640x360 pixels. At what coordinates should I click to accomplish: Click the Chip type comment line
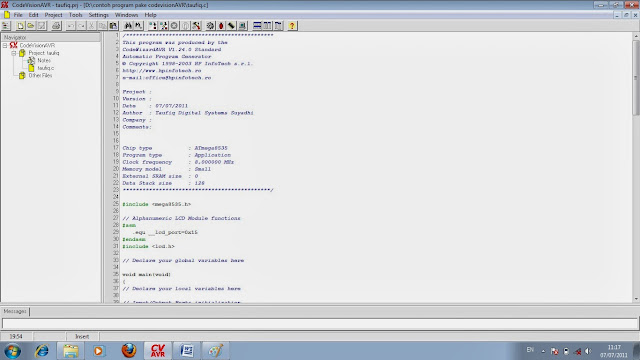[175, 148]
